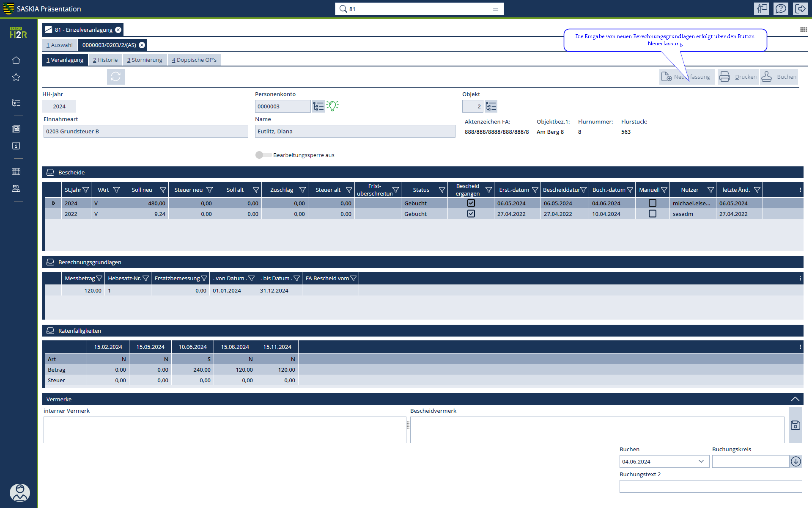Click the Home icon in sidebar
Viewport: 812px width, 508px height.
(x=16, y=60)
